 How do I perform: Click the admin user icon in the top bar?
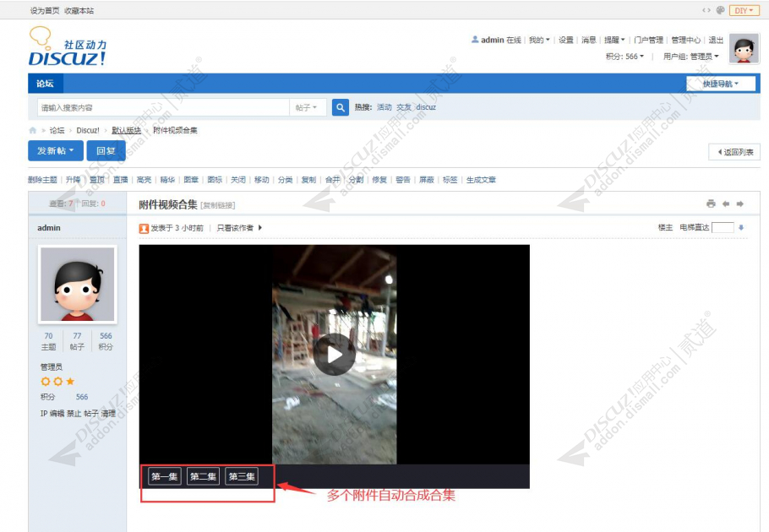(x=475, y=39)
